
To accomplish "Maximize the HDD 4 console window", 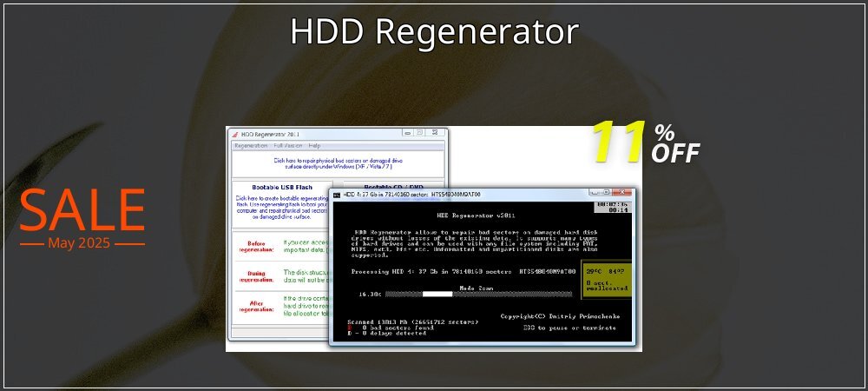I will 606,193.
